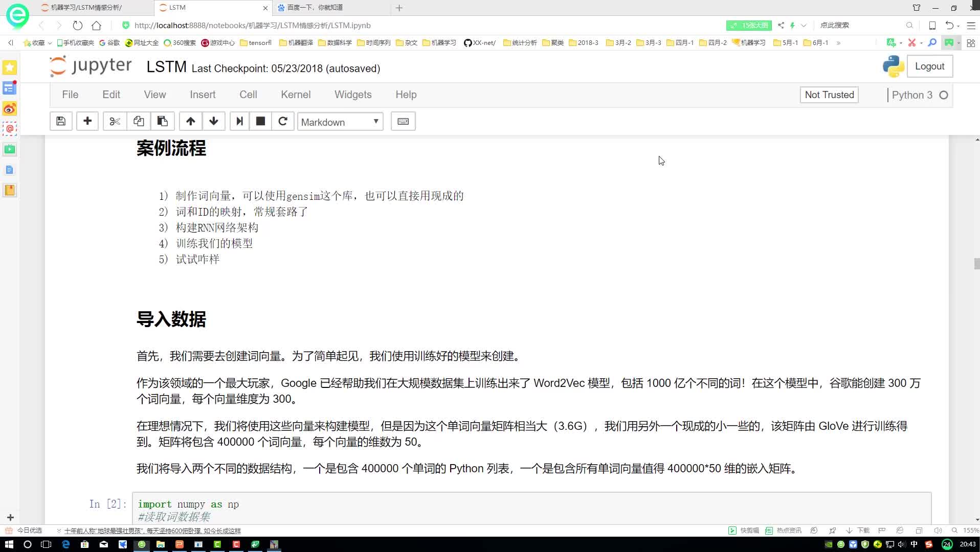Open the Insert menu
The image size is (980, 552).
(203, 95)
